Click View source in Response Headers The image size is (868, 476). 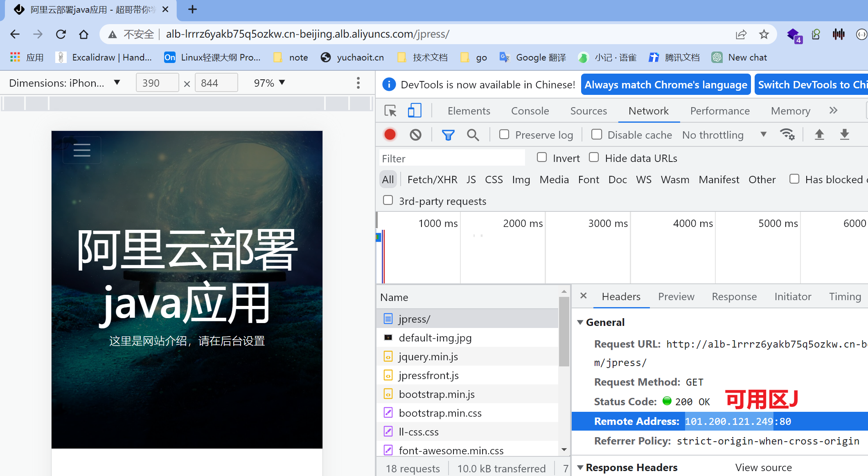(x=763, y=467)
